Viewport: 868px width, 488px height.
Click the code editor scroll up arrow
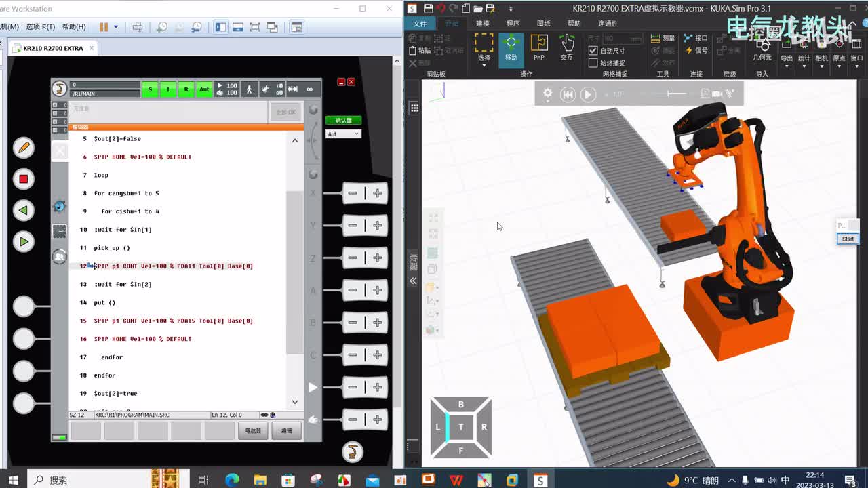(294, 140)
